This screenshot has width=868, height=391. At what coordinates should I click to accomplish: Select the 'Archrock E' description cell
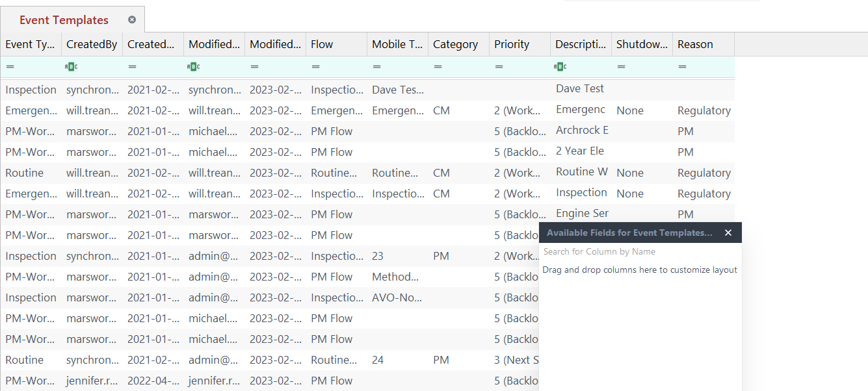581,131
